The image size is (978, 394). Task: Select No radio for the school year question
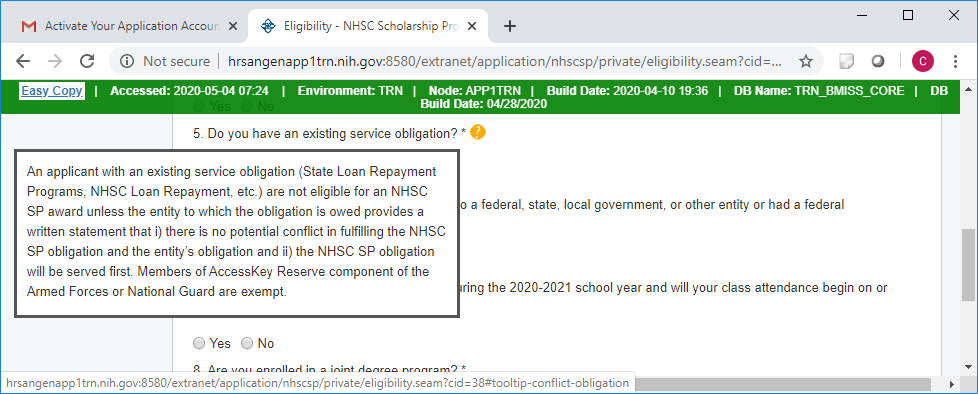pos(247,344)
